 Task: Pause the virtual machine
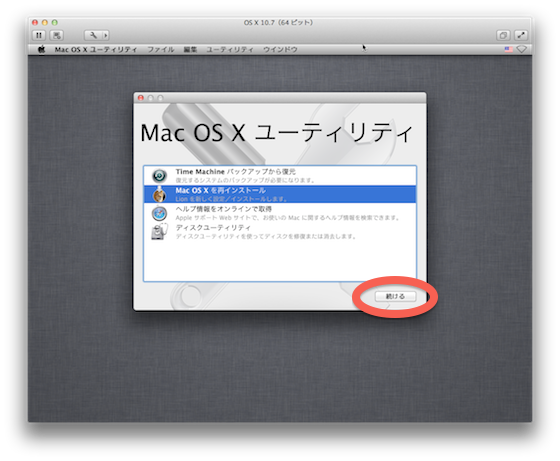point(39,35)
